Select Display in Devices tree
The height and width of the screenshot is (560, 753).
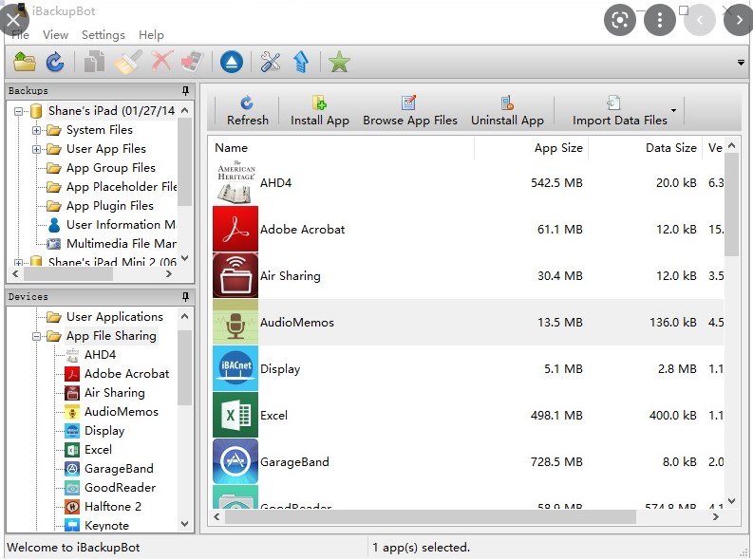104,431
